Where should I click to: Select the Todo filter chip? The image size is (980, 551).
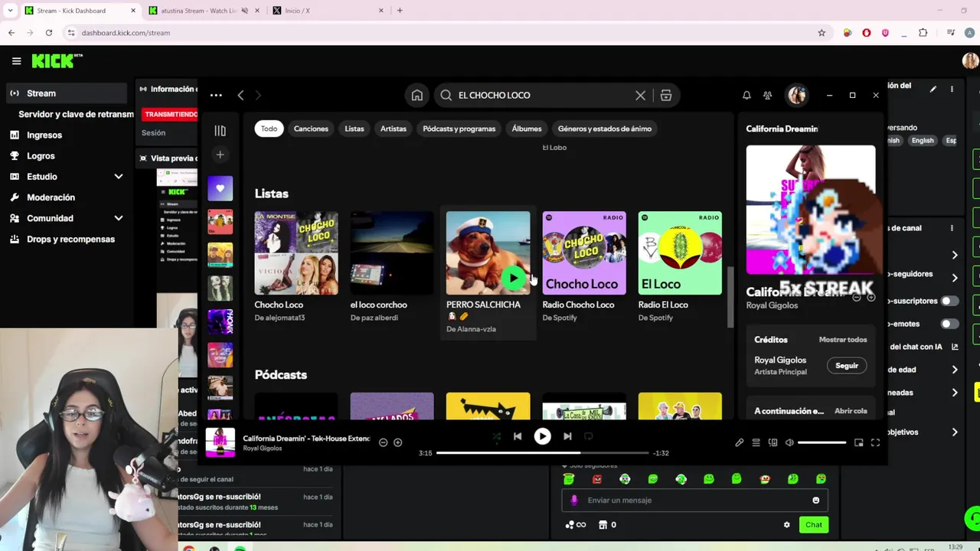point(269,129)
